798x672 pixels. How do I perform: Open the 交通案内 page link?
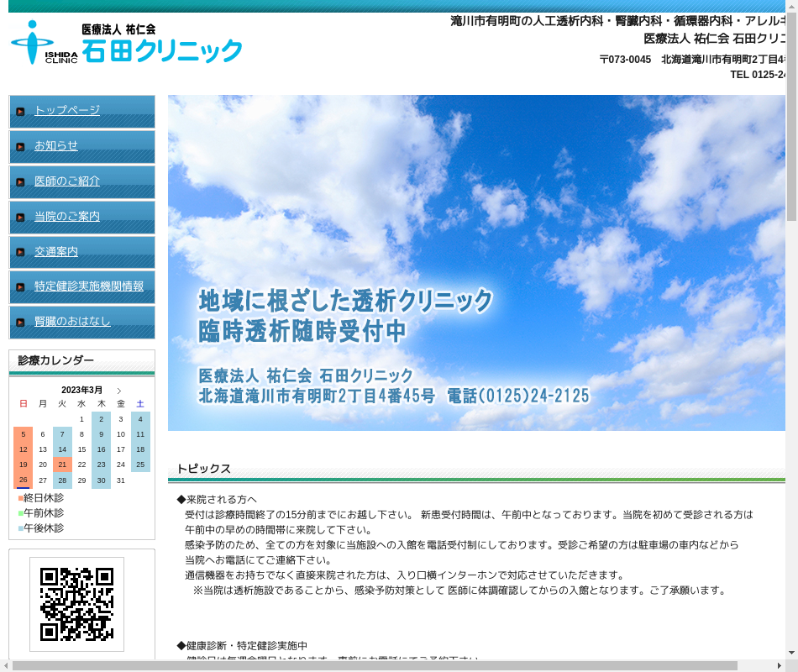click(x=56, y=252)
